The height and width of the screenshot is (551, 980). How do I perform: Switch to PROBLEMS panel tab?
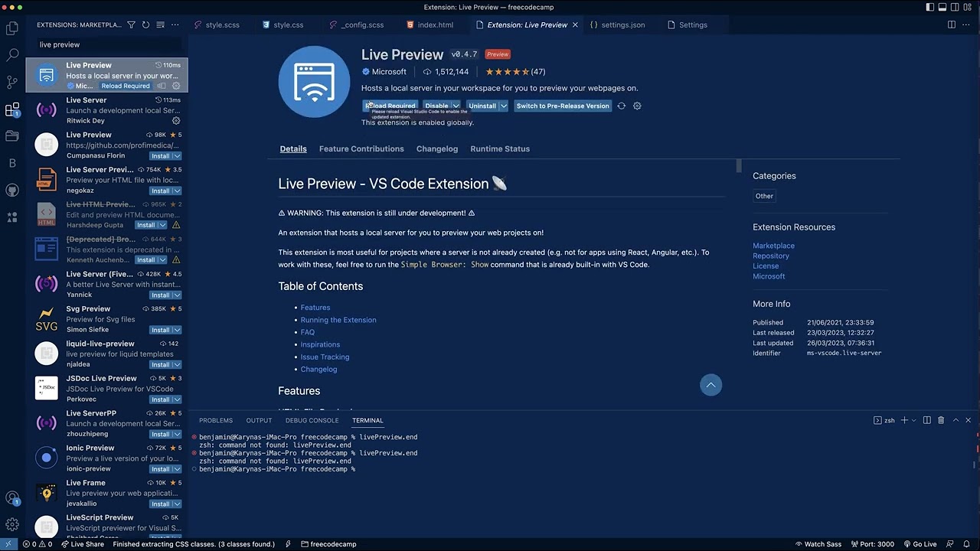216,420
